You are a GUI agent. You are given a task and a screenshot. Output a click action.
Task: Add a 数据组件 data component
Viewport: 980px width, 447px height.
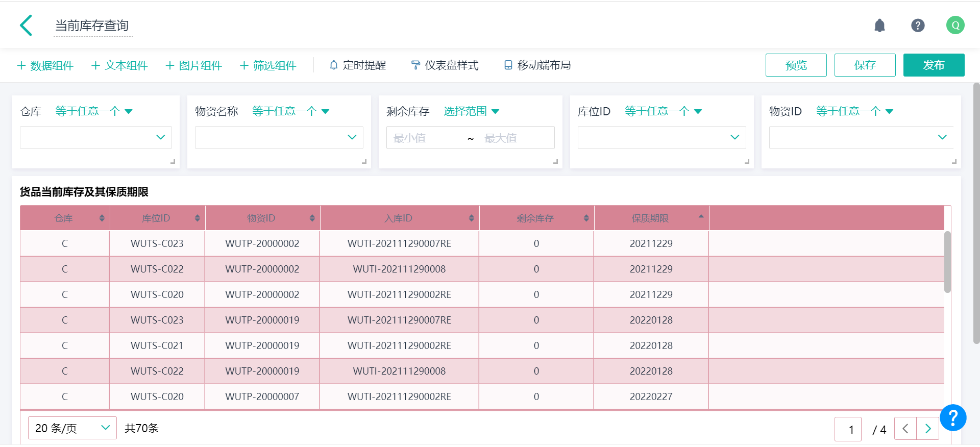coord(45,65)
